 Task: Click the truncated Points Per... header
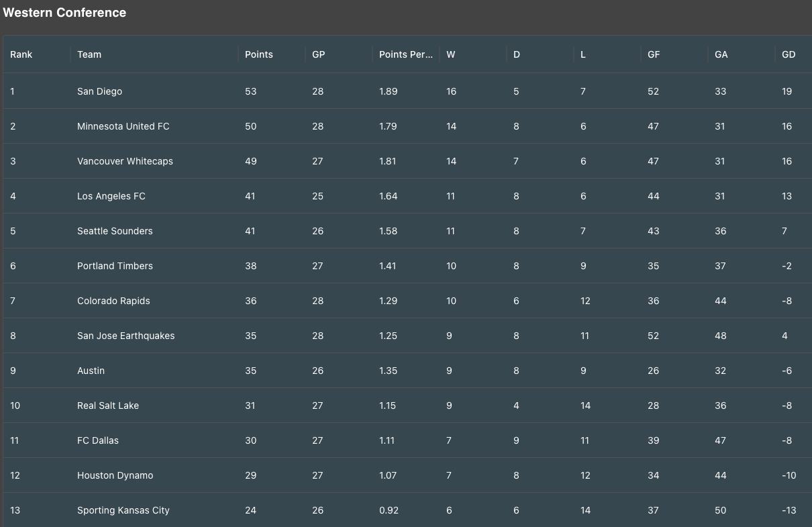tap(406, 54)
